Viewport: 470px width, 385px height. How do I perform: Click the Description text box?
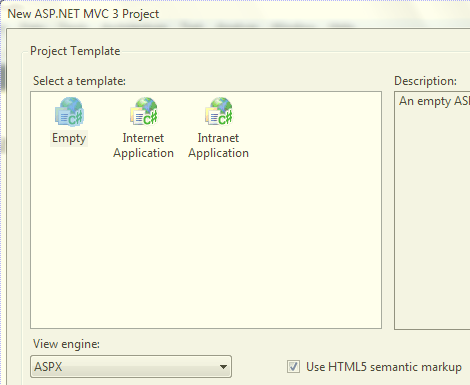[432, 210]
